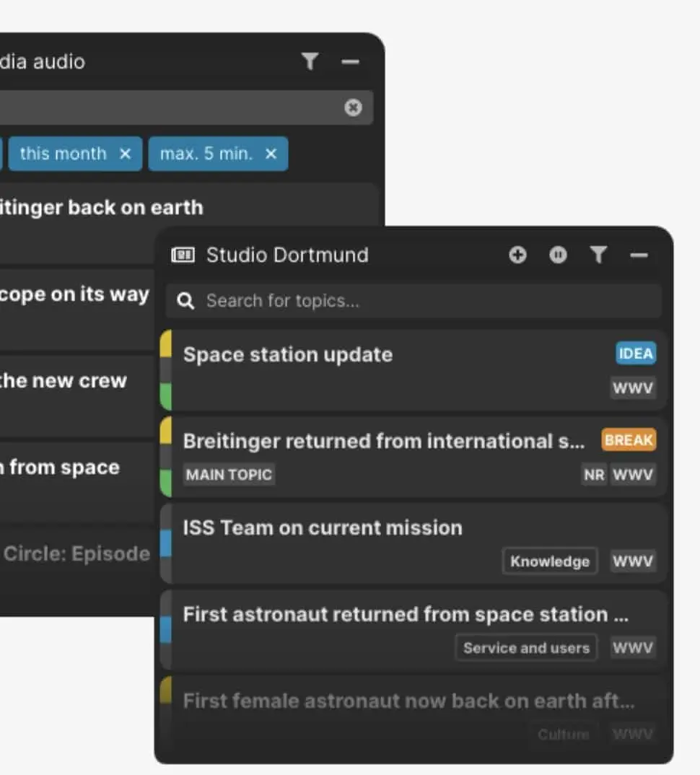Open ISS Team on current mission topic
The height and width of the screenshot is (775, 700).
(x=323, y=528)
